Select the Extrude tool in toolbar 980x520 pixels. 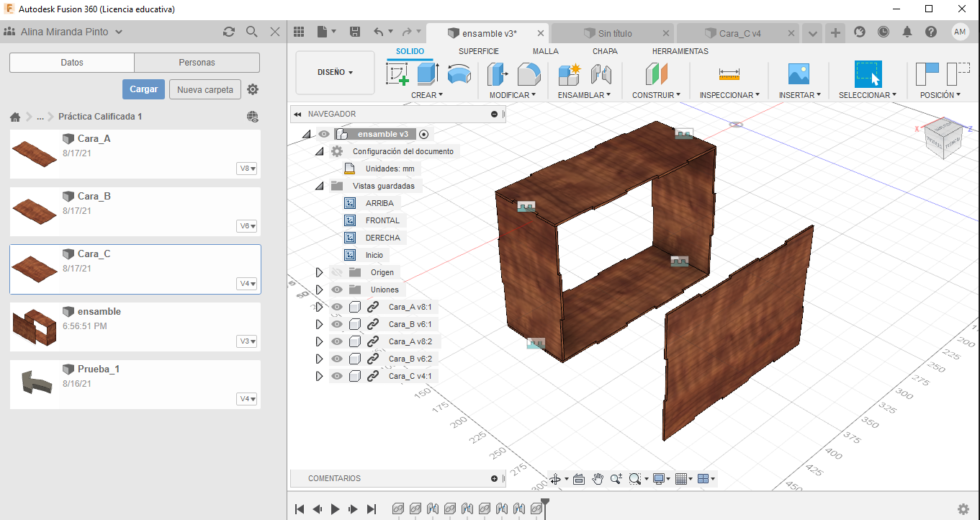pyautogui.click(x=428, y=74)
